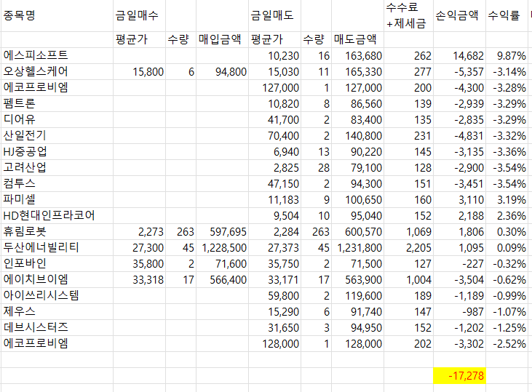Screen dimensions: 532x392
Task: Click the 인포바인 cell
Action: click(x=57, y=263)
